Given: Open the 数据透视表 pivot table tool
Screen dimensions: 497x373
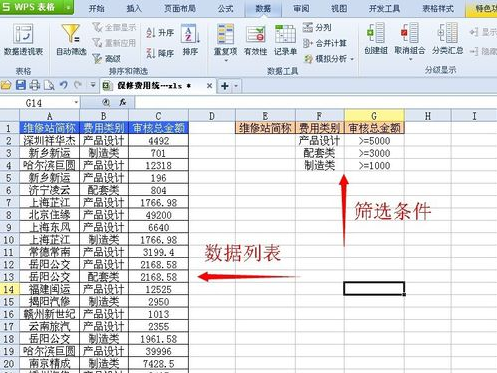Looking at the screenshot, I should tap(23, 39).
